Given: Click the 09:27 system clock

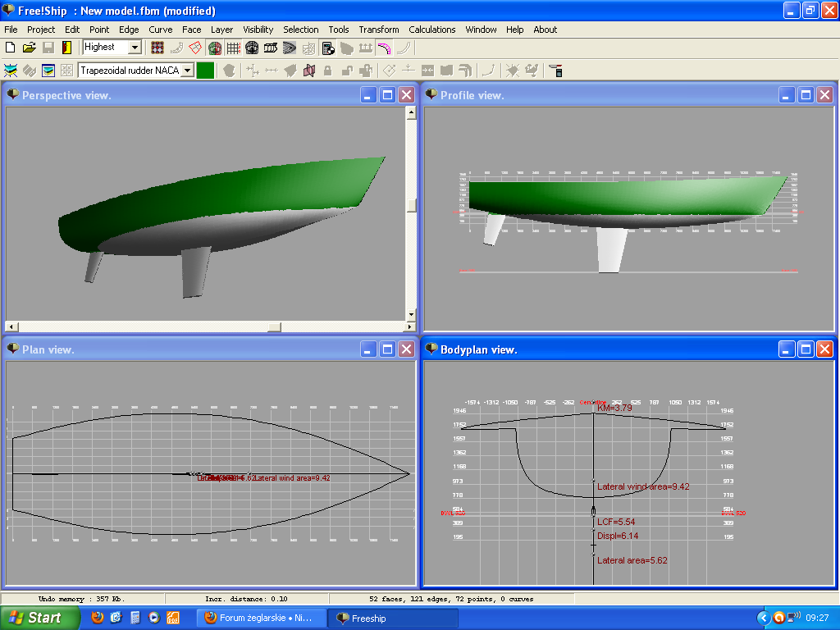Looking at the screenshot, I should (x=817, y=619).
